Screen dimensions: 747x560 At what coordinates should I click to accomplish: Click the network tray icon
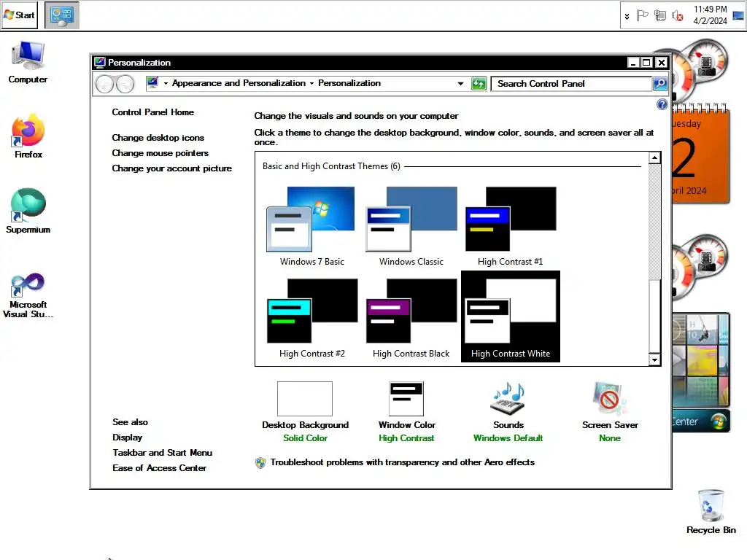point(659,16)
